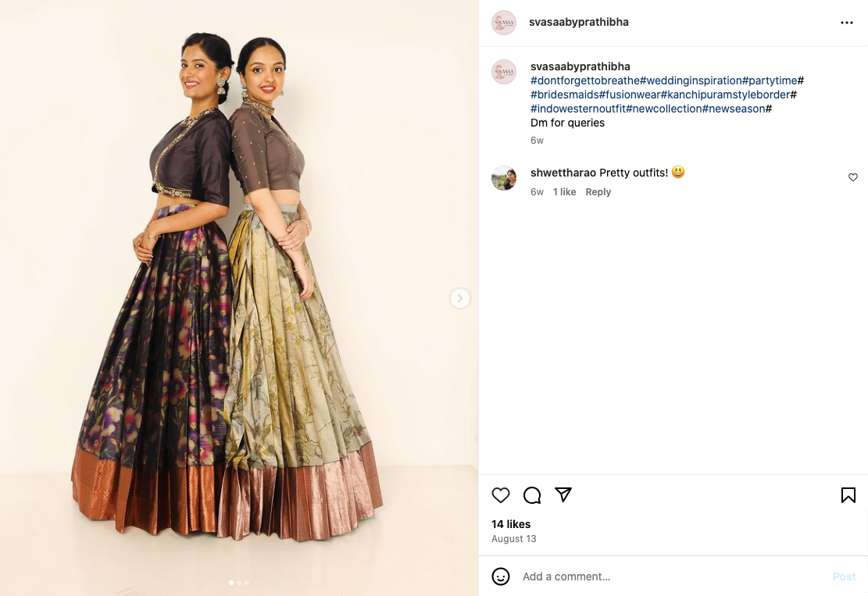Open svasaabyprathibha header profile picture
The image size is (868, 596).
[x=504, y=23]
